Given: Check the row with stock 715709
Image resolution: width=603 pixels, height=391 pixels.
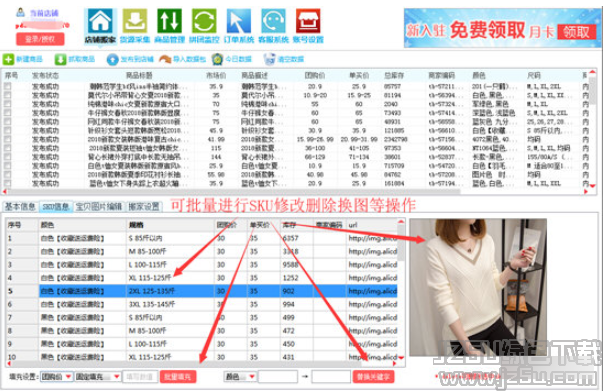Looking at the screenshot, I should click(x=7, y=166).
